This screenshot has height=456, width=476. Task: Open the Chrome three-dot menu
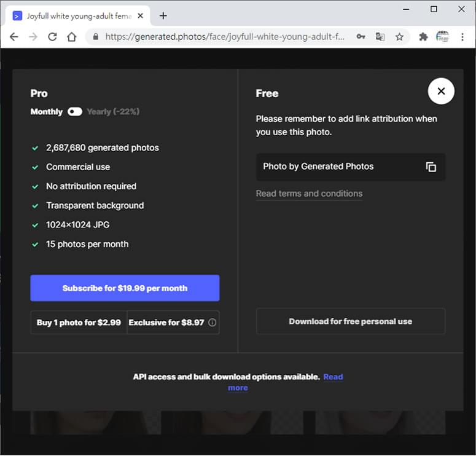[x=462, y=37]
